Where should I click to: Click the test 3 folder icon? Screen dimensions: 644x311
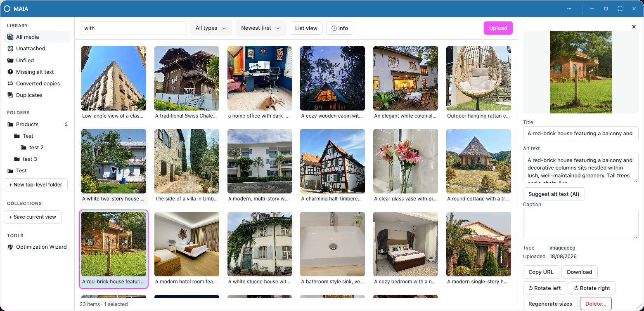click(17, 159)
